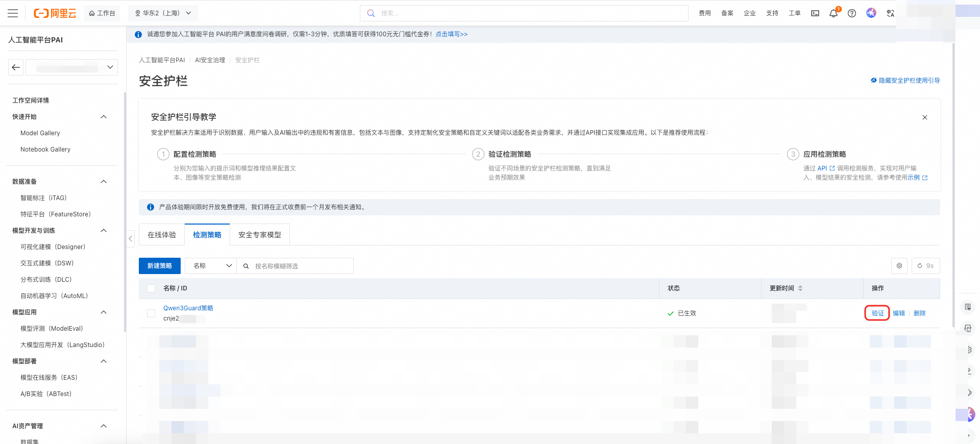
Task: Open the 安全专家模型 tab
Action: click(x=260, y=235)
